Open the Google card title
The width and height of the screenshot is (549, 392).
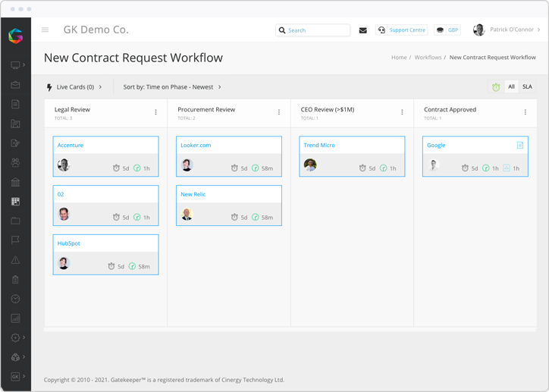[436, 146]
